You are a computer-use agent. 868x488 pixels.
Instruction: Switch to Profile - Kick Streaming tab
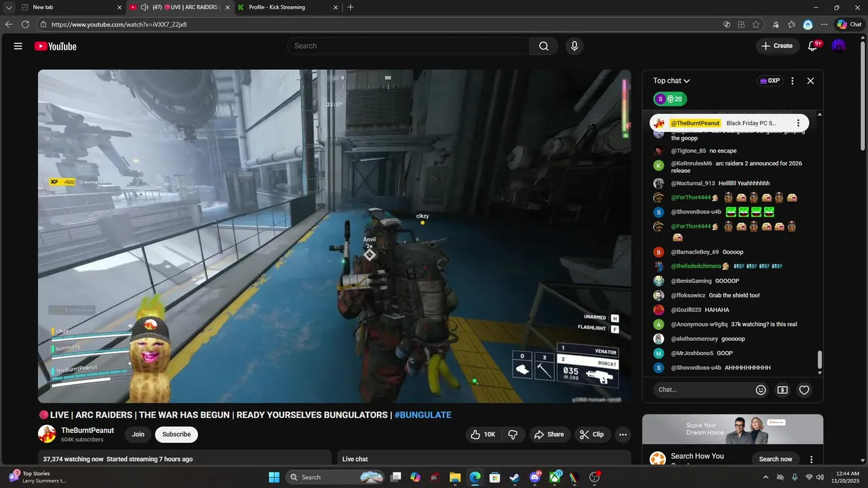pos(287,7)
